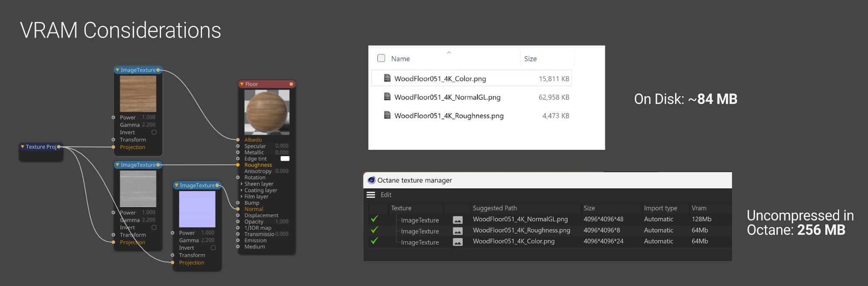Toggle Invert checkbox on wood ImageTexture node

pos(154,132)
